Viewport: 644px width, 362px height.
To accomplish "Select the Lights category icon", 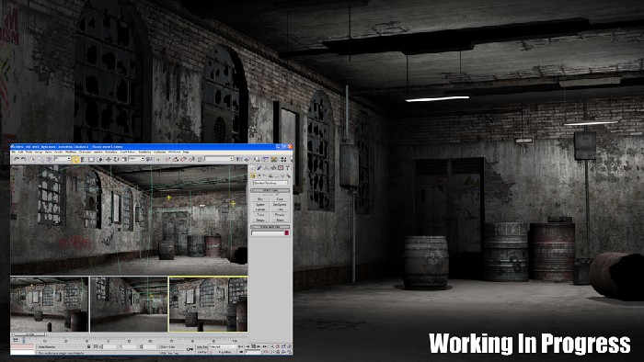I will click(265, 176).
